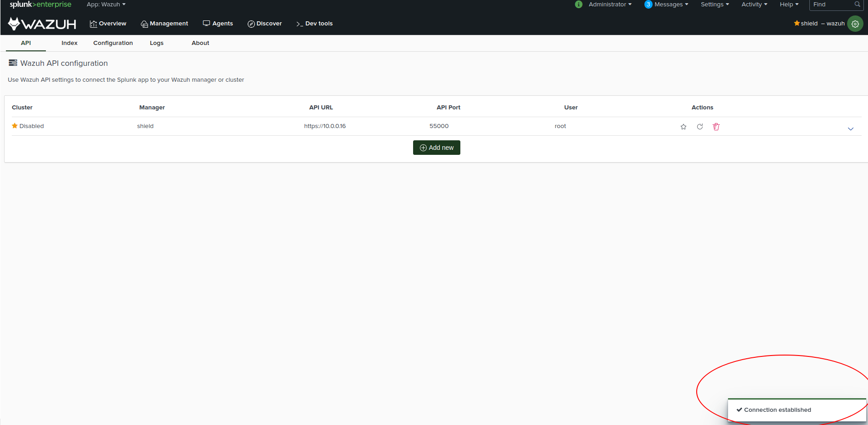Switch to the Logs tab

tap(156, 43)
